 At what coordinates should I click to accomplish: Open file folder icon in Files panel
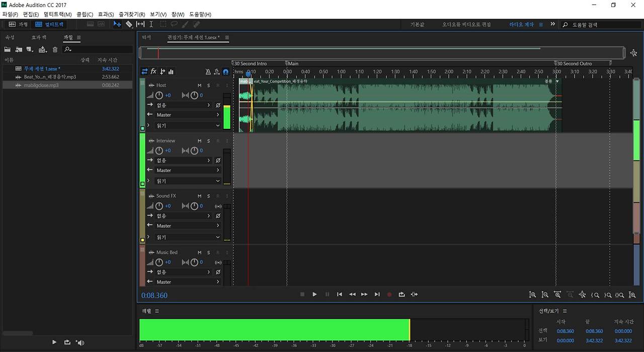pos(8,49)
